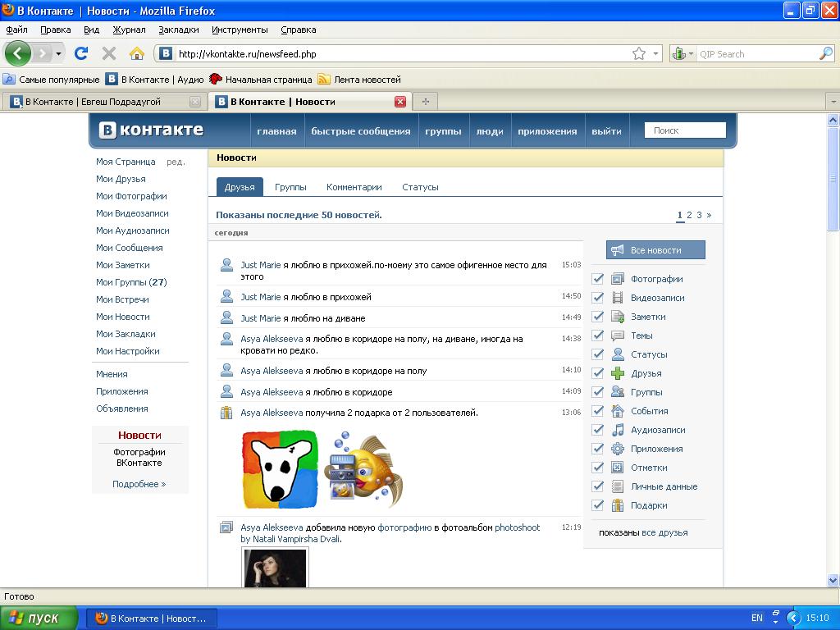Click the пуск Start button
Viewport: 840px width, 630px height.
click(39, 619)
